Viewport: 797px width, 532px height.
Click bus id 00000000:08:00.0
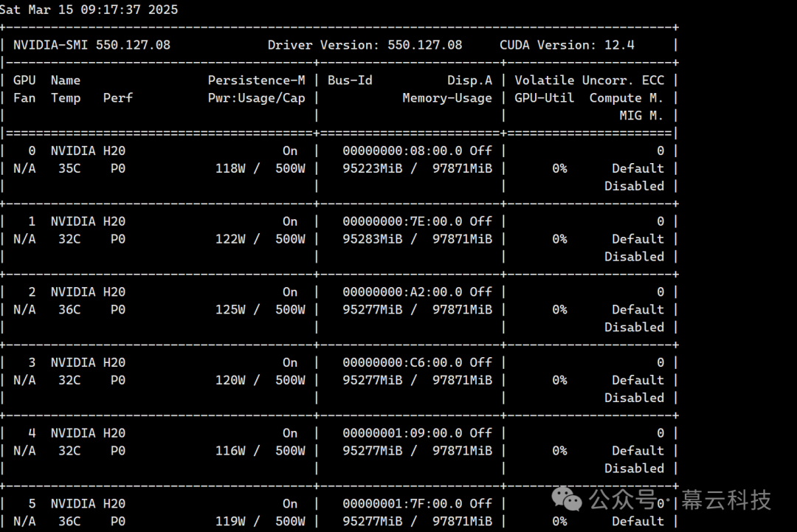point(403,151)
